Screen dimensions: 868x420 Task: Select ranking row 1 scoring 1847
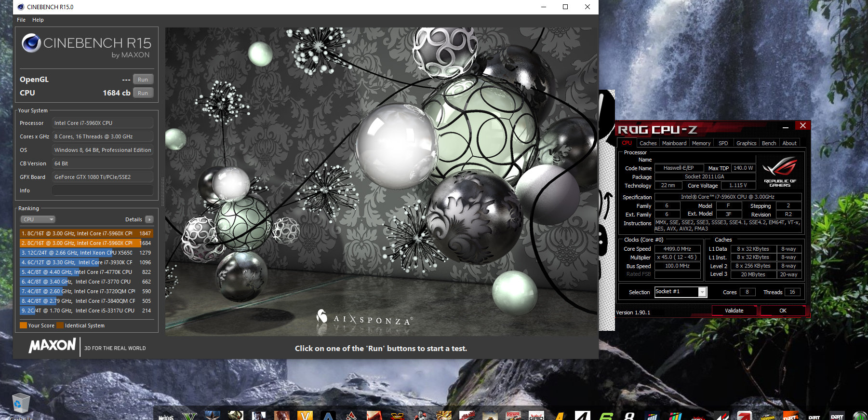click(x=86, y=233)
